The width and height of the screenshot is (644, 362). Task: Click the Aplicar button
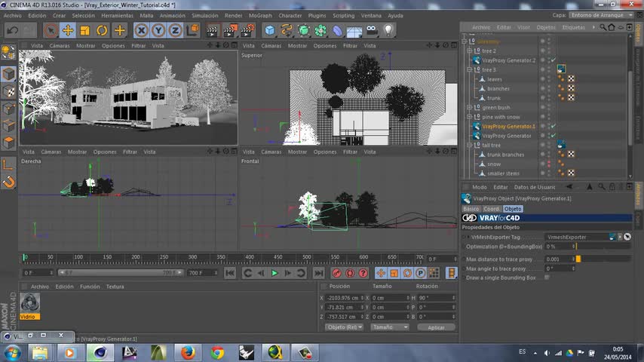pyautogui.click(x=436, y=327)
